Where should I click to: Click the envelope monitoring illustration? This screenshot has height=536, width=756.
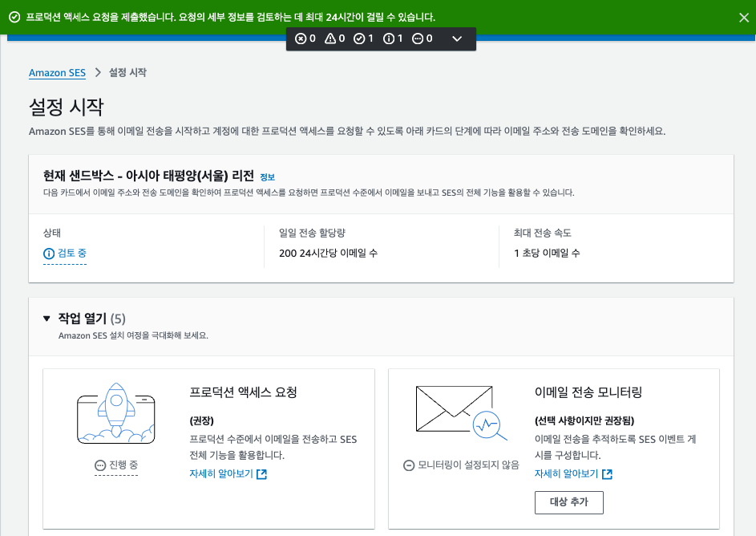click(462, 412)
